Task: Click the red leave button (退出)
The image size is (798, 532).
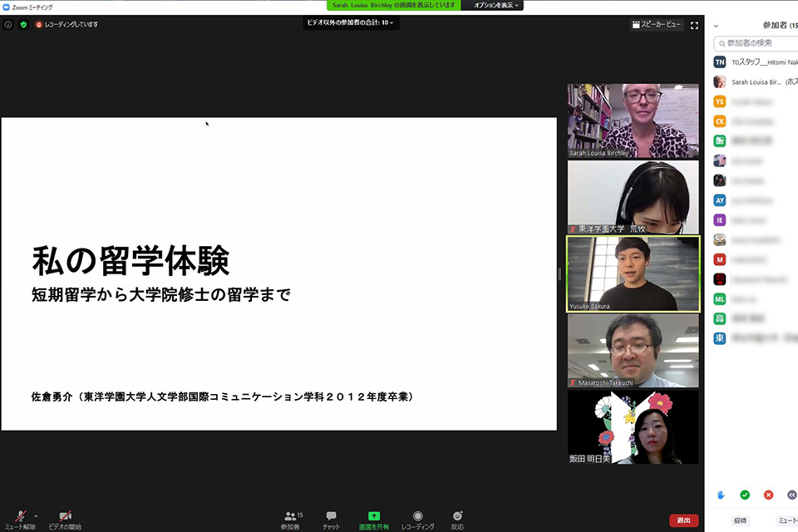Action: pos(683,520)
